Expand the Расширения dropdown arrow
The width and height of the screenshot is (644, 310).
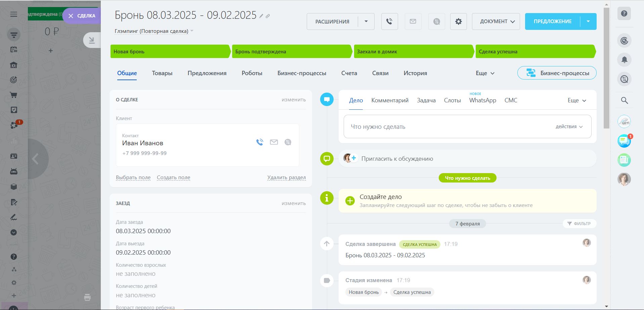pyautogui.click(x=366, y=21)
